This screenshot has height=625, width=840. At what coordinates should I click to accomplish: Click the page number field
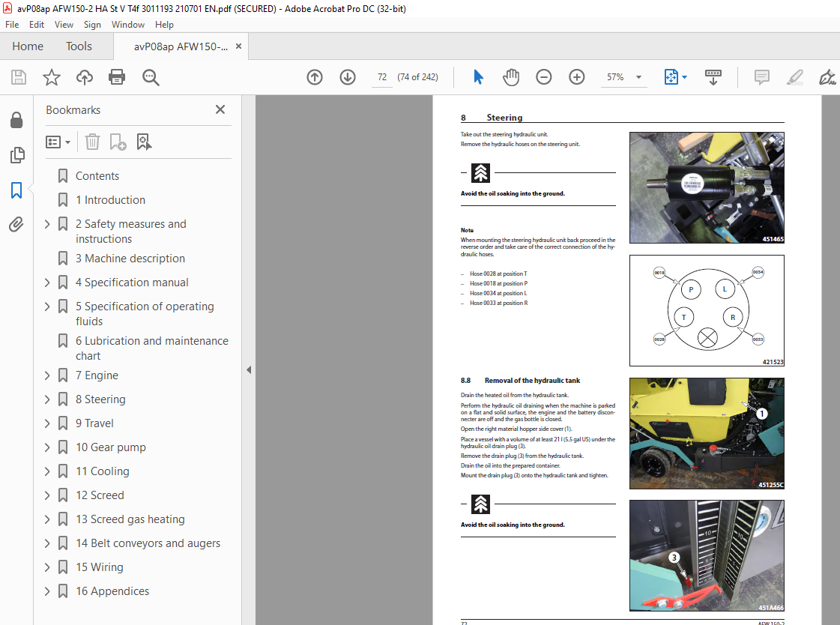[x=382, y=77]
